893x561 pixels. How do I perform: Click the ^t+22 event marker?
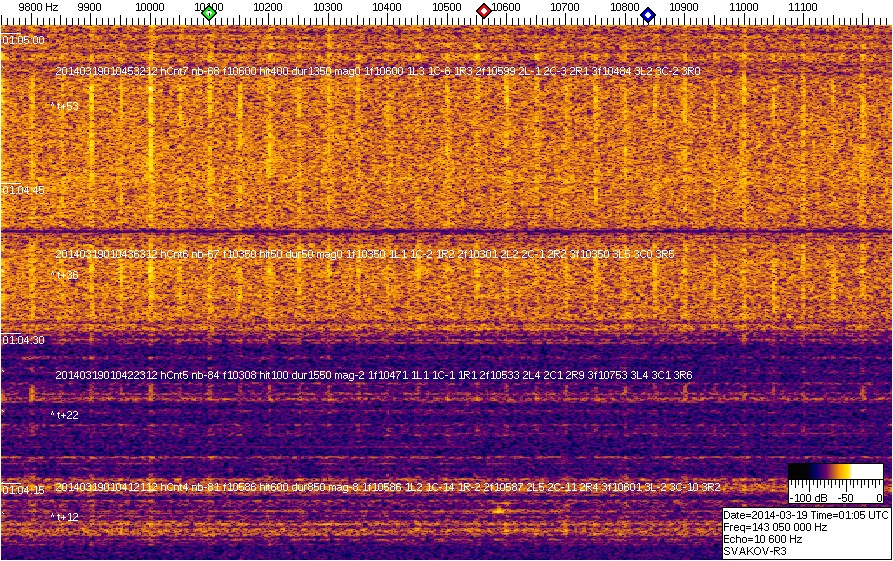click(65, 414)
